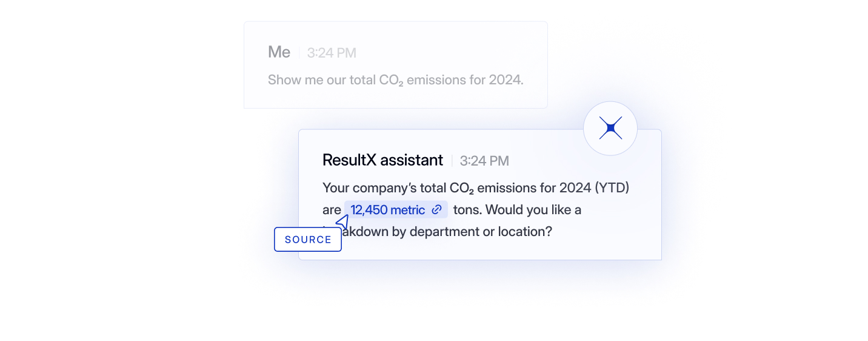The image size is (868, 341).
Task: Click the chain link icon beside 12,450 metric
Action: tap(436, 210)
